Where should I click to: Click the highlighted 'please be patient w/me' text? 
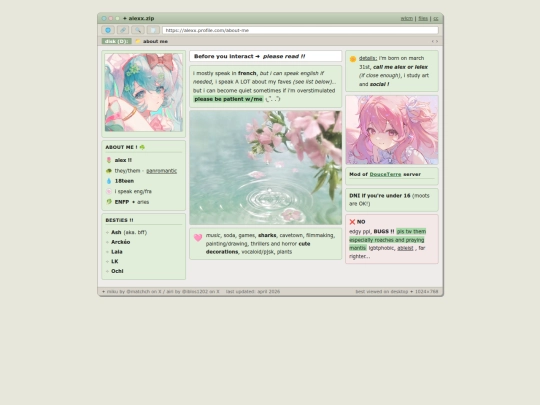(228, 99)
